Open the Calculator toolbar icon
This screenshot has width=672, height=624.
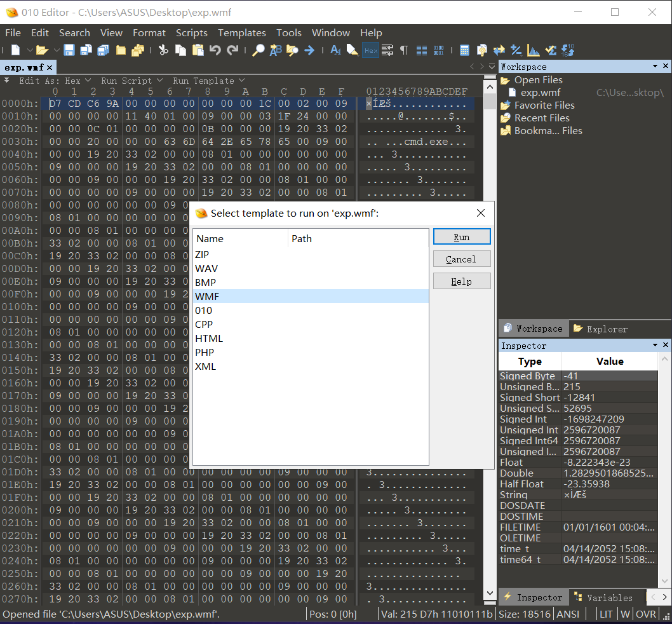pyautogui.click(x=464, y=50)
